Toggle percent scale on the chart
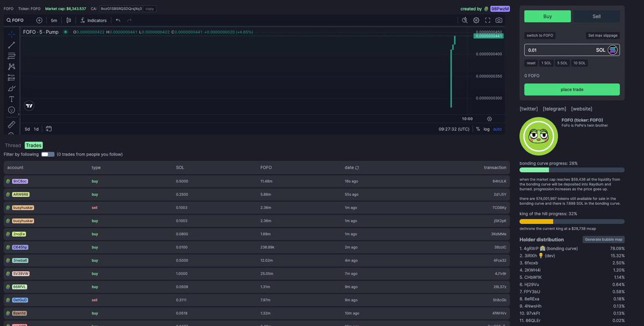Image resolution: width=644 pixels, height=326 pixels. 478,129
